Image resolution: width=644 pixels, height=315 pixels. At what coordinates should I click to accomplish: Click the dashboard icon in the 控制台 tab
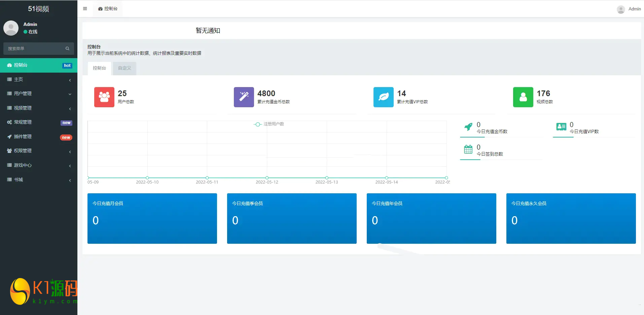100,9
